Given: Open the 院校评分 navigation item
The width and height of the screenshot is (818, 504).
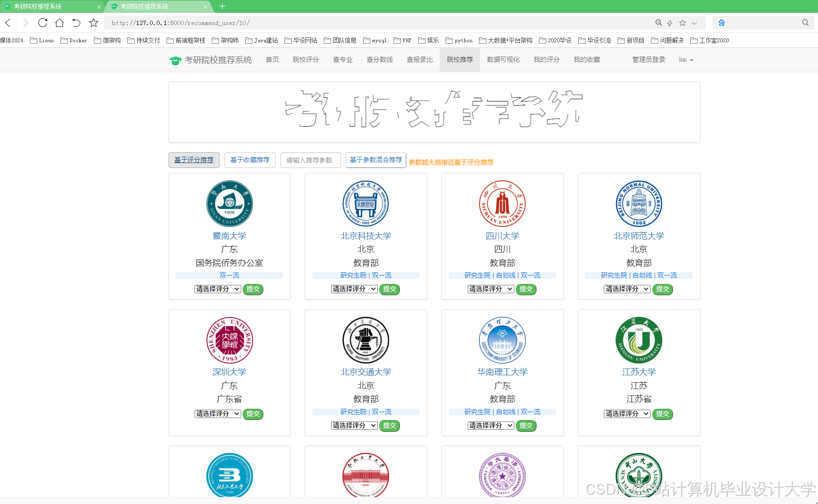Looking at the screenshot, I should 306,60.
